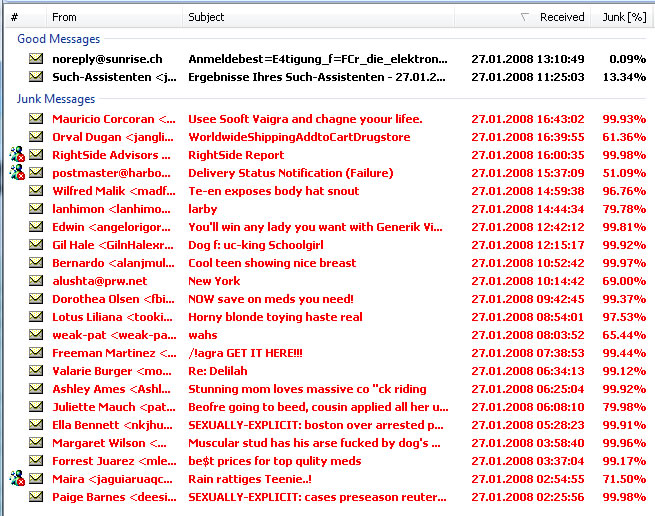Click envelope icon for lanhimon message
655x516 pixels.
36,208
